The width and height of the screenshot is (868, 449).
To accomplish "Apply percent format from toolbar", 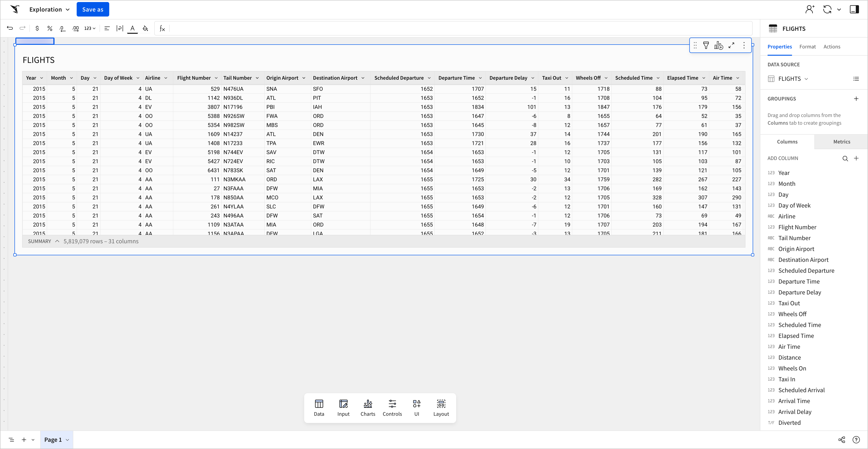I will tap(50, 28).
